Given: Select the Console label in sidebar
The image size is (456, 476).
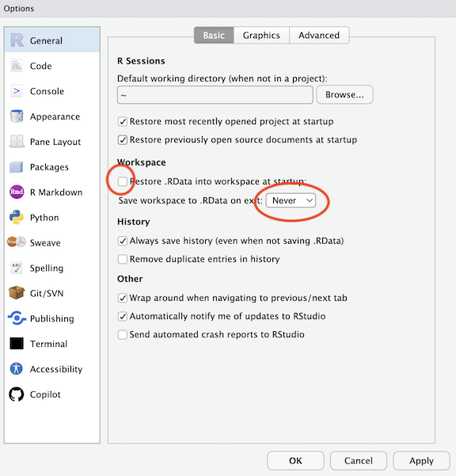Looking at the screenshot, I should tap(47, 91).
